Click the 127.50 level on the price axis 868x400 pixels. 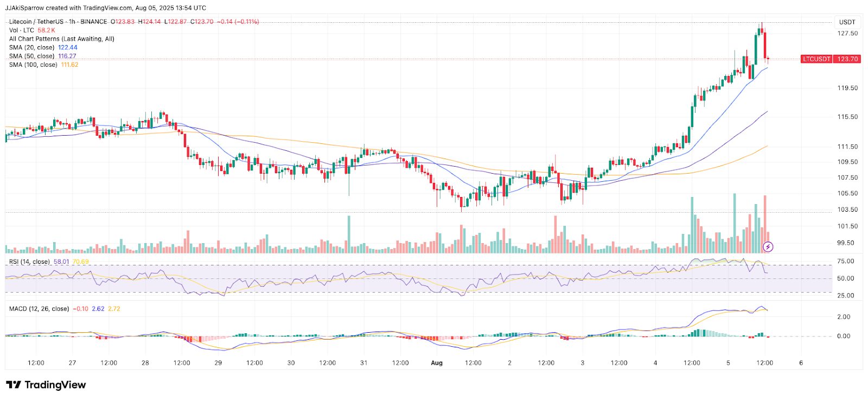tap(847, 34)
